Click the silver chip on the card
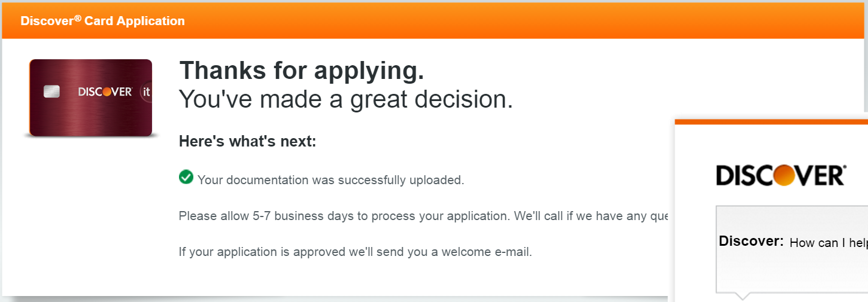 [51, 92]
